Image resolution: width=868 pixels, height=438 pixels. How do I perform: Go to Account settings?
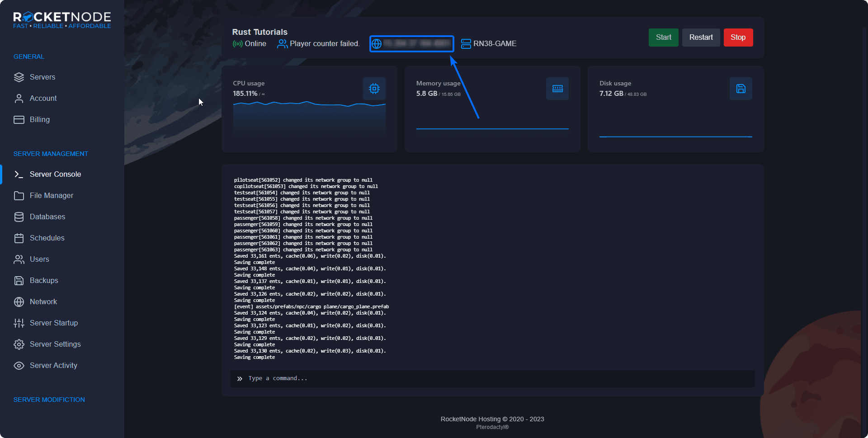click(x=43, y=99)
